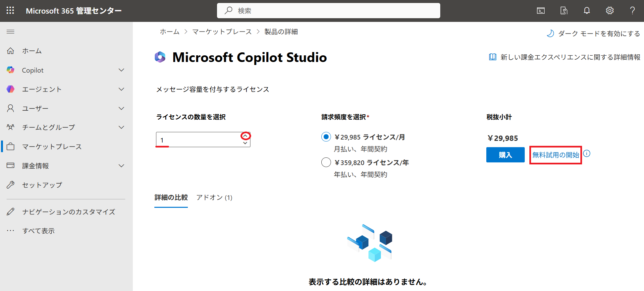
Task: Expand the 課金情報 menu chevron
Action: tap(122, 166)
